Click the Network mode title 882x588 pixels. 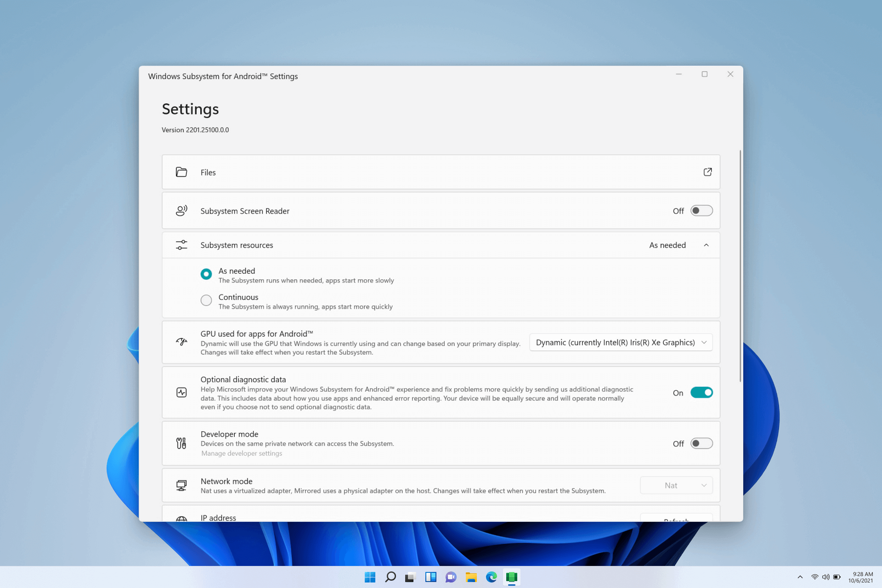(x=226, y=481)
